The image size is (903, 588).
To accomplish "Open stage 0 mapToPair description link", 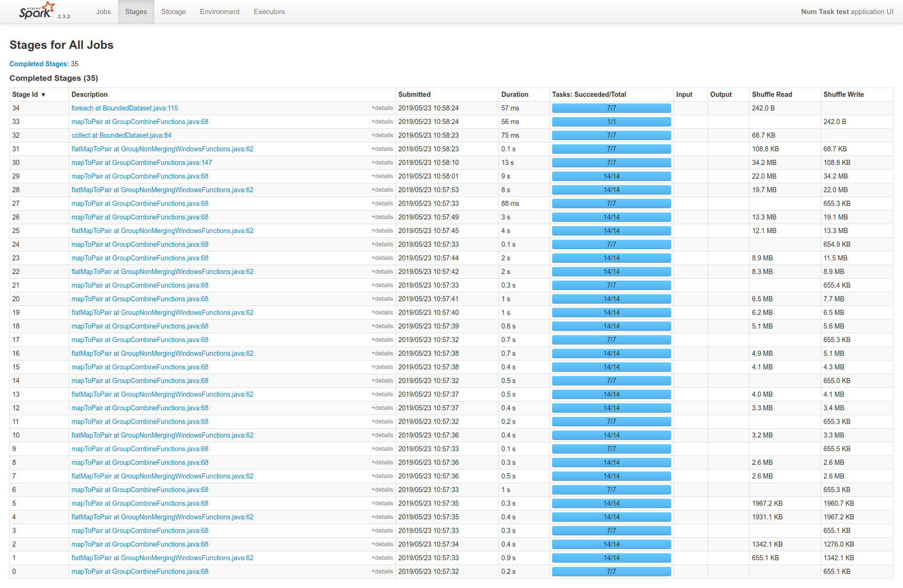I will (140, 572).
